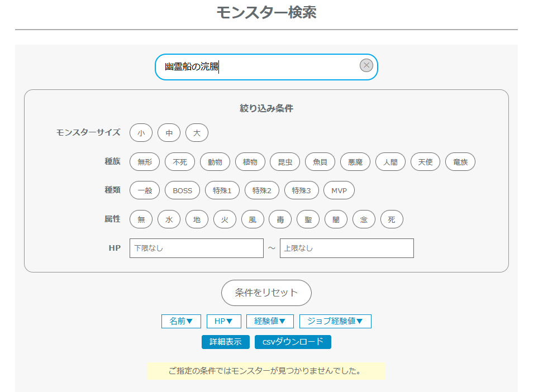Viewport: 543px width, 392px height.
Task: Sort by ジョブ経験値▼
Action: click(x=335, y=321)
